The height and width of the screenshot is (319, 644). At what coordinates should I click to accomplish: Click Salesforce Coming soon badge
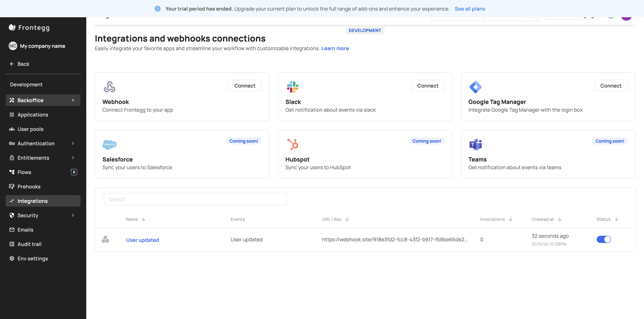243,141
